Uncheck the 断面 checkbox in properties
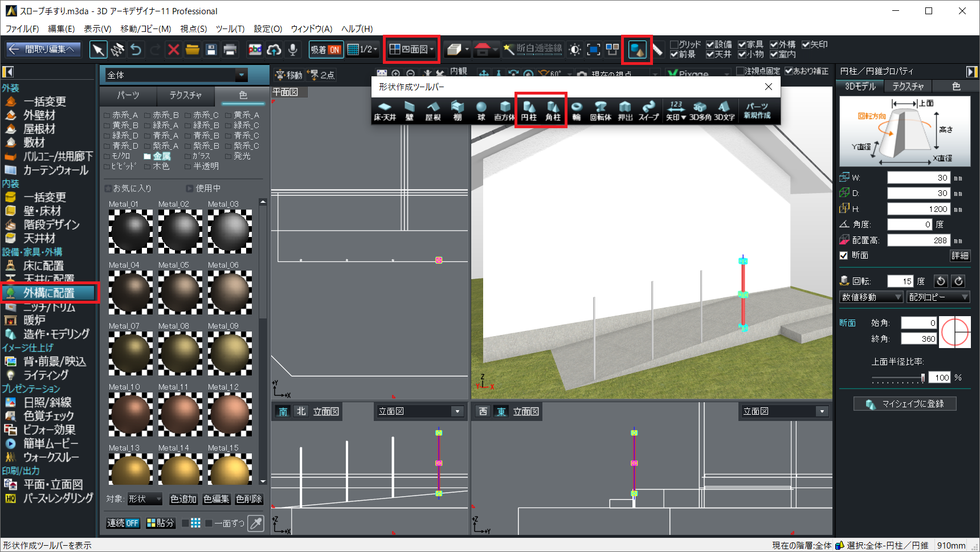 [x=844, y=255]
